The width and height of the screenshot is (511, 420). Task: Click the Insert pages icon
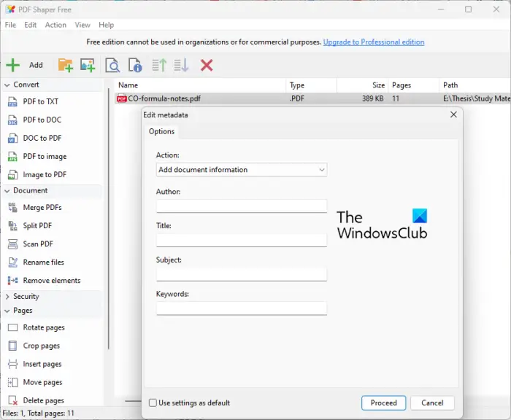(12, 364)
